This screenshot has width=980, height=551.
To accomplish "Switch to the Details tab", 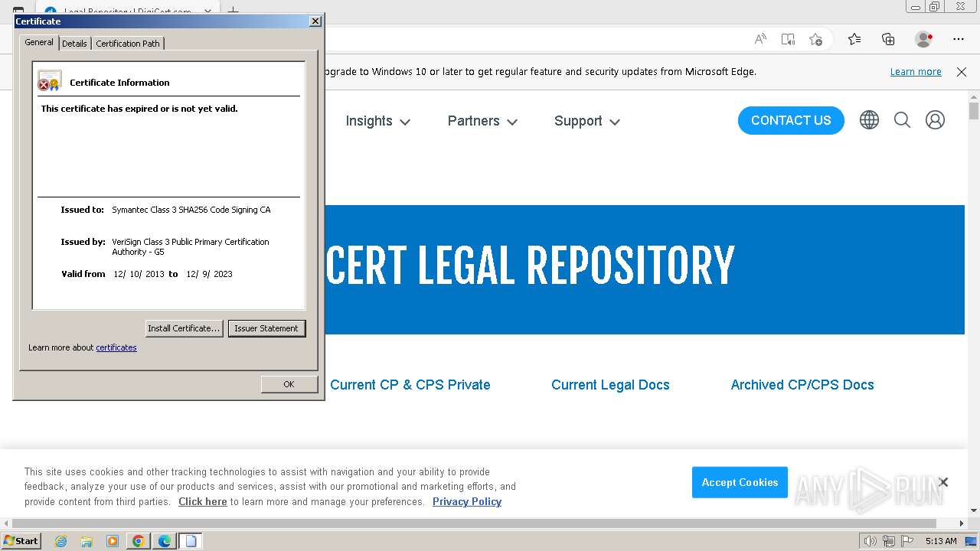I will 74,44.
